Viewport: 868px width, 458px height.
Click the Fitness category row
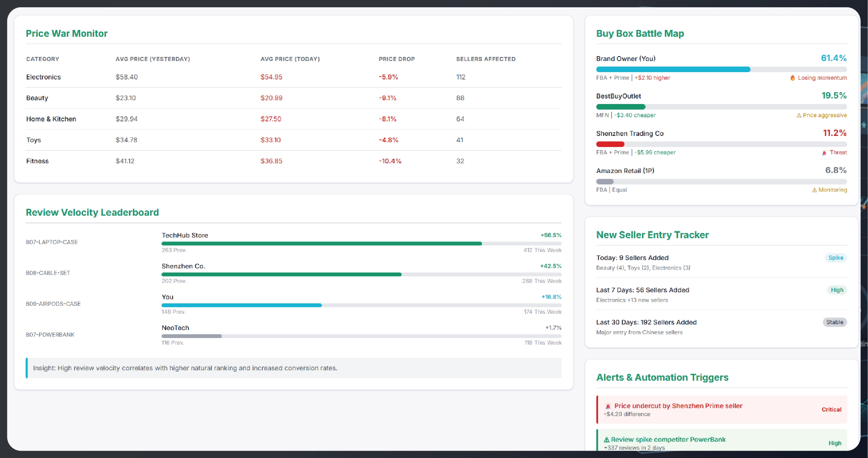click(x=37, y=161)
